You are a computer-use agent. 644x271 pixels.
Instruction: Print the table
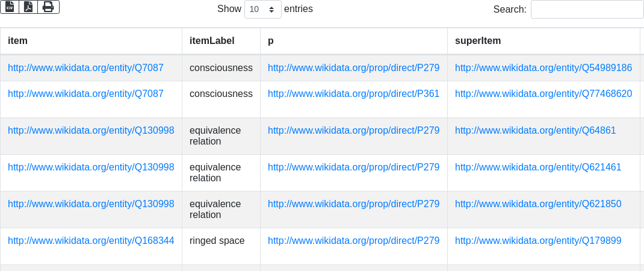48,7
